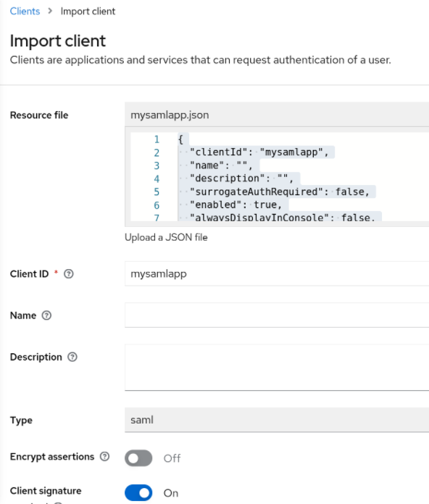Click the "surrogateAuthRequired": false line
The width and height of the screenshot is (429, 504).
280,191
